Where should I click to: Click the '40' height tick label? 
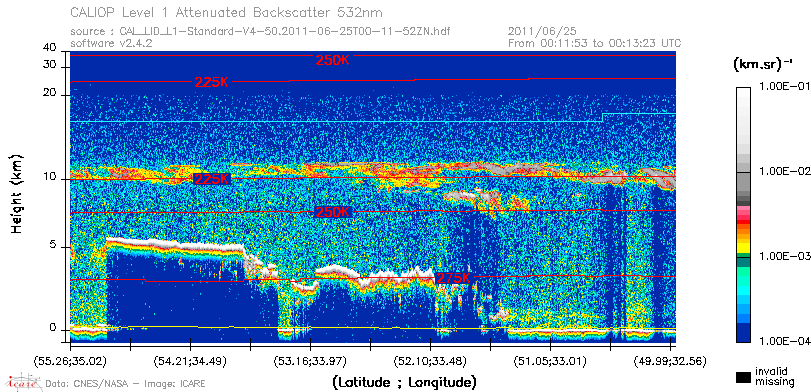click(x=50, y=48)
